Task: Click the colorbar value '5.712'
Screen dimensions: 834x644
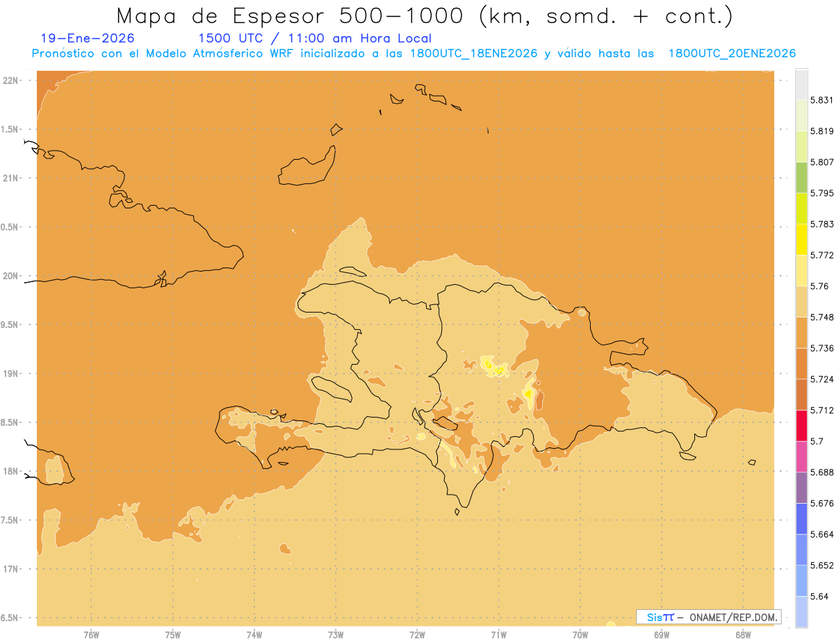Action: click(x=822, y=410)
